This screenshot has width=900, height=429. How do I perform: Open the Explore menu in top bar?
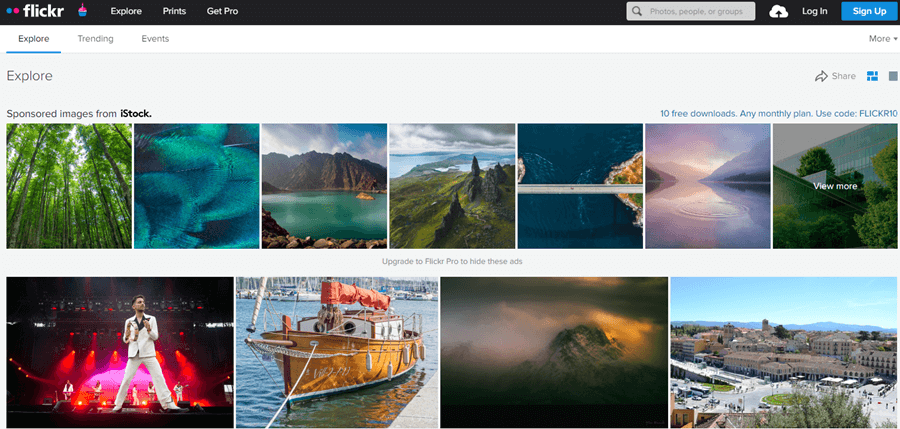point(126,11)
